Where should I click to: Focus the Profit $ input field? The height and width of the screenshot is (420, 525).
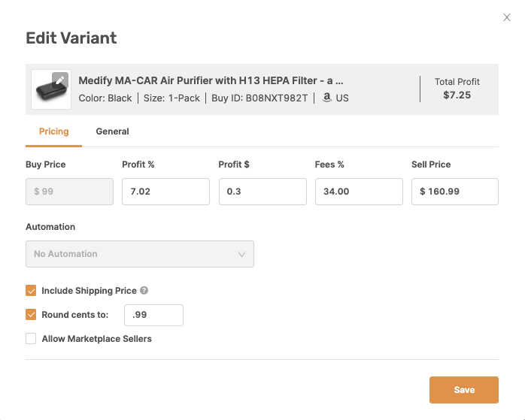(x=262, y=192)
